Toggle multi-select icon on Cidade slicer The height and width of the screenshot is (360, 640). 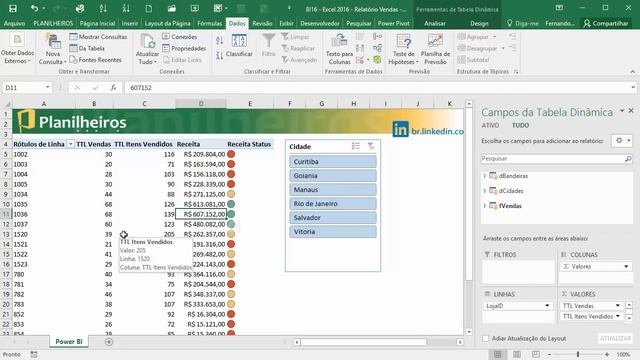tap(356, 146)
